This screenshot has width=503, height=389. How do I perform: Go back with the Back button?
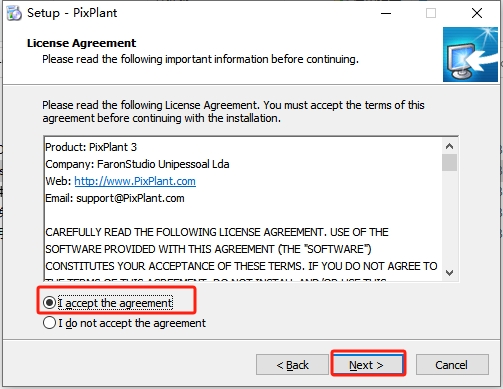(x=292, y=364)
